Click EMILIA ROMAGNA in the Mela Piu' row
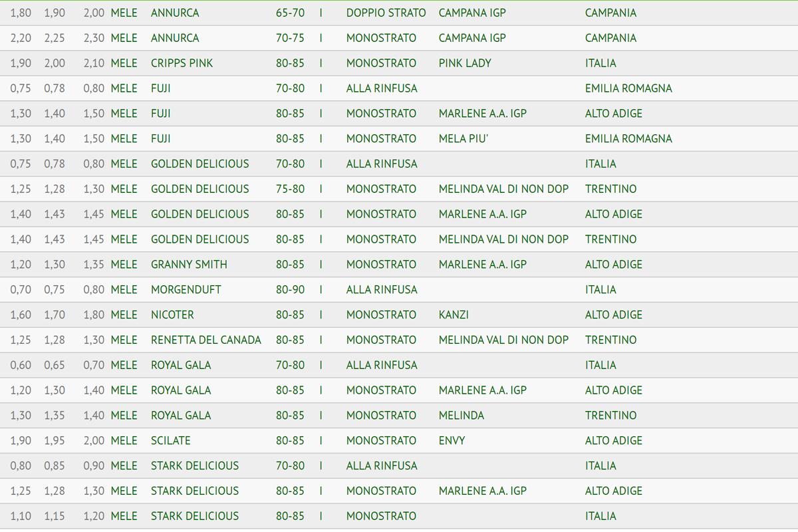Screen dimensions: 798x532 point(628,138)
